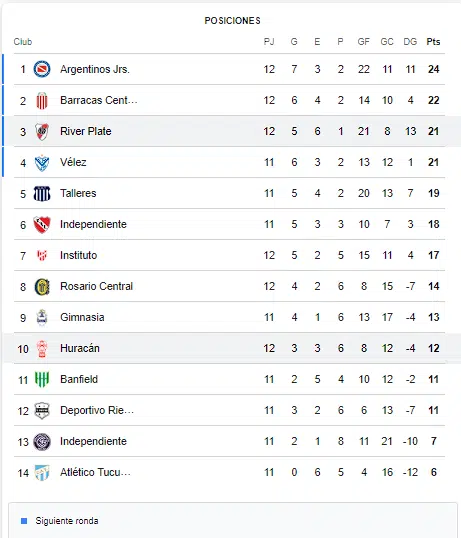The height and width of the screenshot is (538, 461).
Task: Click the Vélez blue V crest
Action: [x=42, y=163]
